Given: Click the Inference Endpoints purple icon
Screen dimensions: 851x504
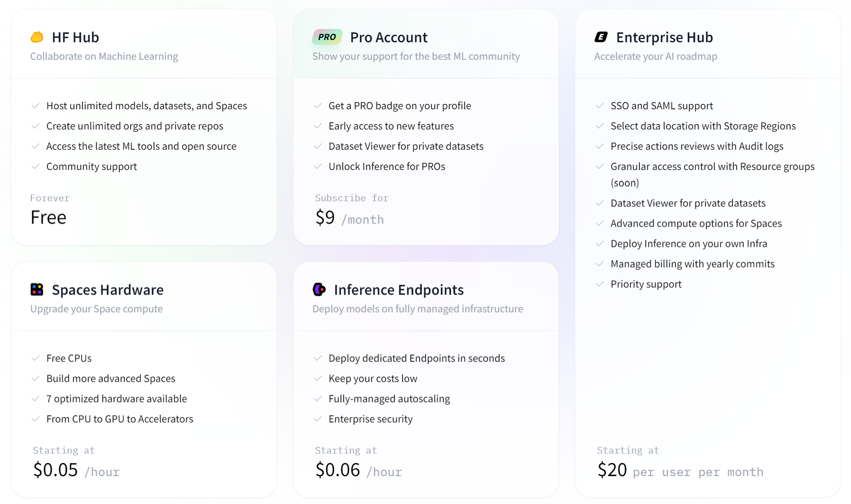Looking at the screenshot, I should 319,290.
